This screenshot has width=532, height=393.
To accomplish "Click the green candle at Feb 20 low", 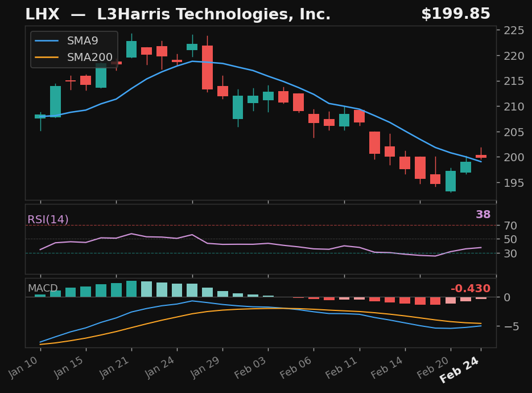I will [x=451, y=181].
